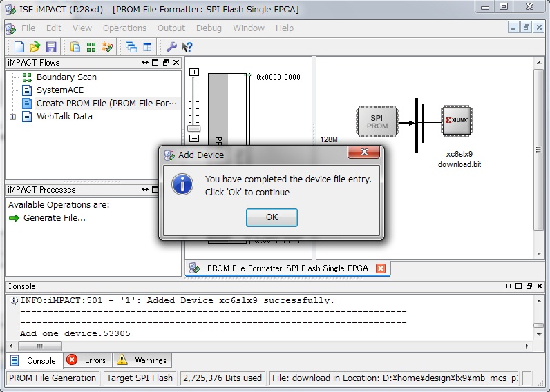Select the PROM File Formatter document tab
Viewport: 550px width, 392px height.
coord(287,268)
